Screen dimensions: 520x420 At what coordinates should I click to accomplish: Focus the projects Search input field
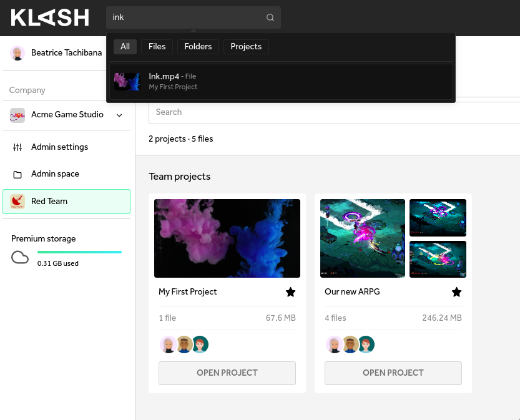(x=335, y=112)
